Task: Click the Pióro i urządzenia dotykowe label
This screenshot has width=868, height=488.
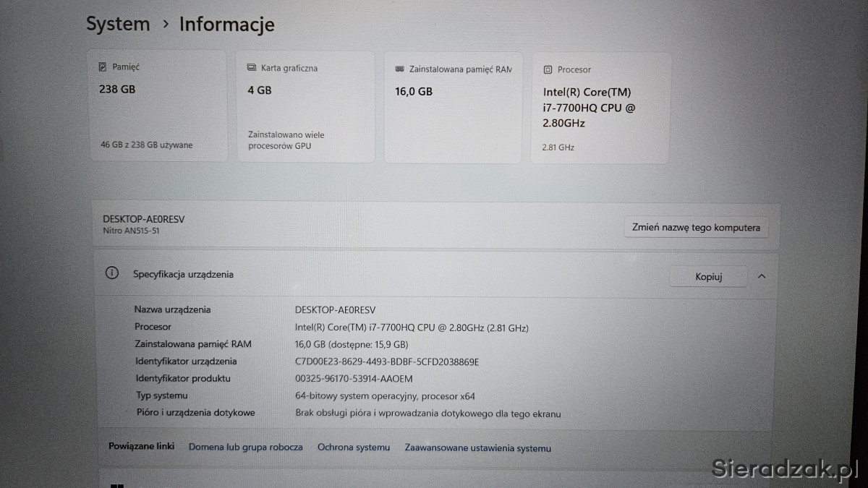Action: coord(195,413)
